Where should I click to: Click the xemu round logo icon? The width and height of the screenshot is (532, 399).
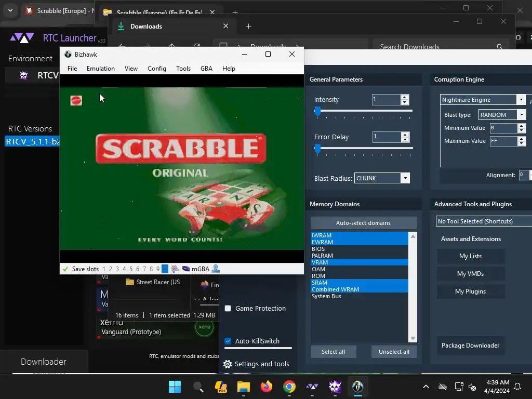click(204, 327)
